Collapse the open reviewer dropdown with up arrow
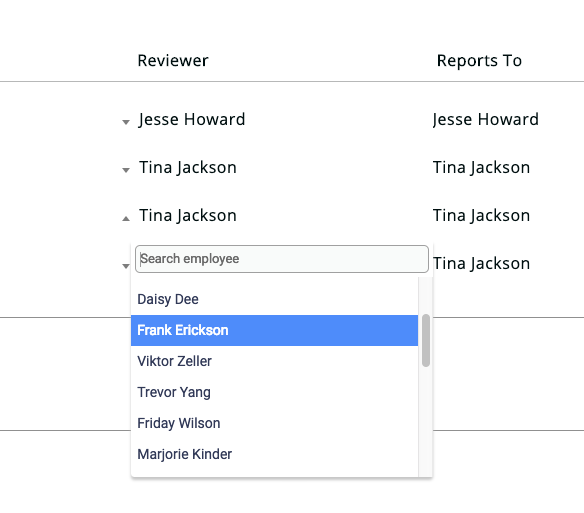 point(126,218)
